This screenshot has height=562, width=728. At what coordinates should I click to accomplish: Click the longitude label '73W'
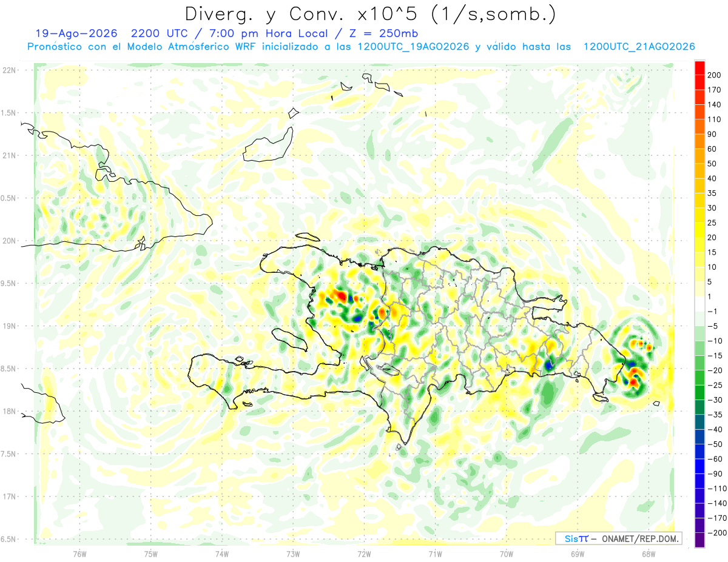pyautogui.click(x=293, y=555)
